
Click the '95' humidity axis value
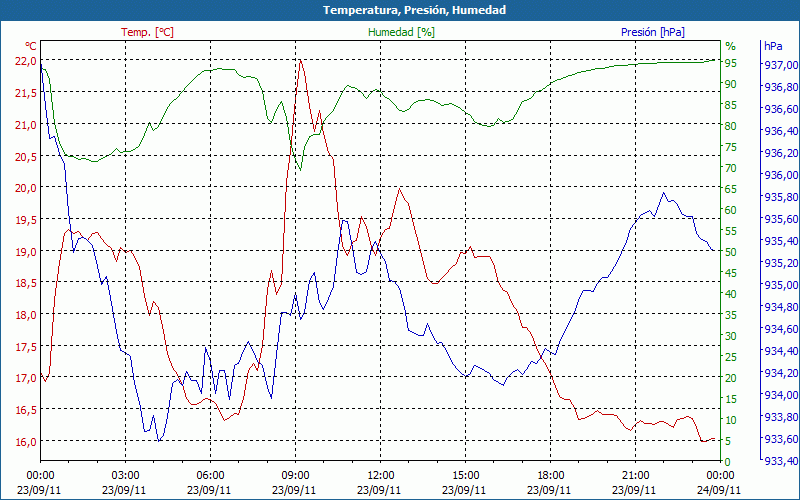730,63
